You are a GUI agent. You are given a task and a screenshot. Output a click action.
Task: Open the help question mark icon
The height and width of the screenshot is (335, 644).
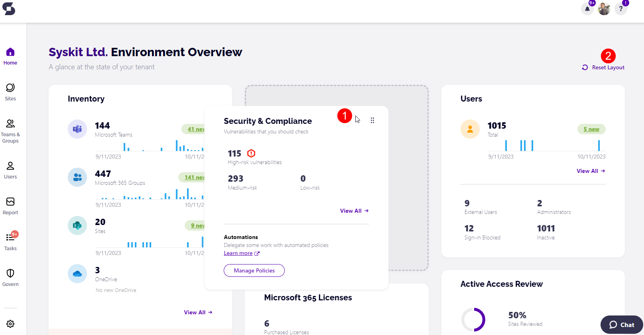[621, 9]
